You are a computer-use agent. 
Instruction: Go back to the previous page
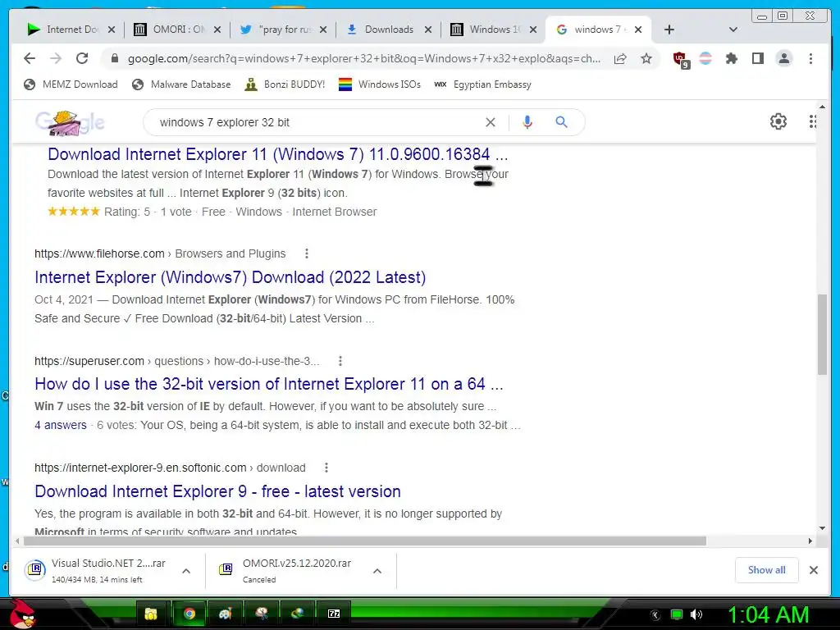[30, 58]
